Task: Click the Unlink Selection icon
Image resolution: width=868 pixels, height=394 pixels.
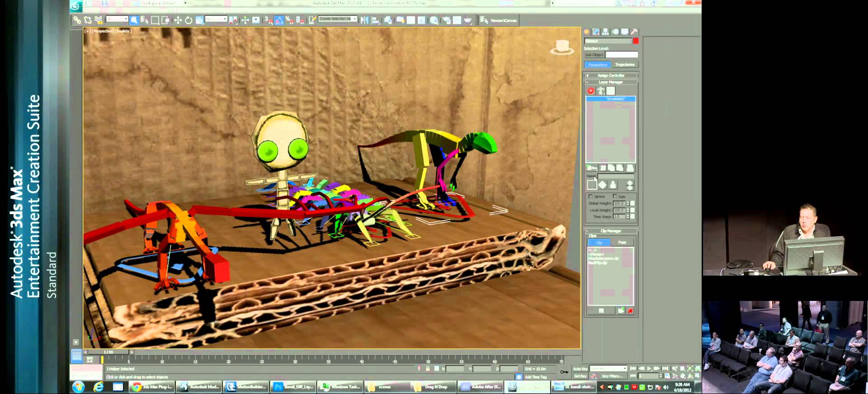Action: pyautogui.click(x=88, y=20)
